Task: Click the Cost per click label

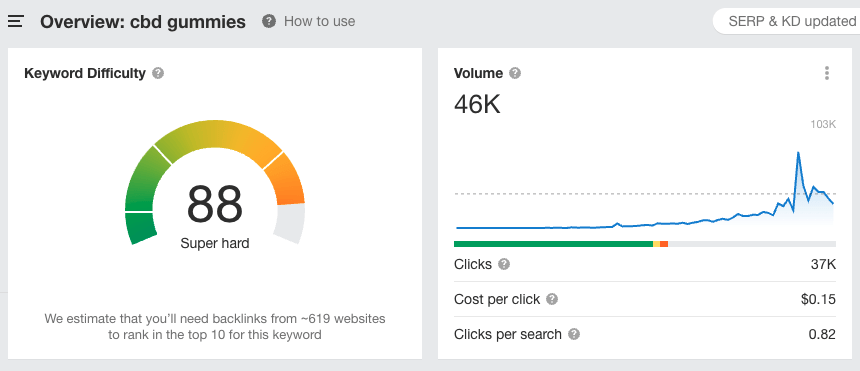Action: tap(497, 300)
